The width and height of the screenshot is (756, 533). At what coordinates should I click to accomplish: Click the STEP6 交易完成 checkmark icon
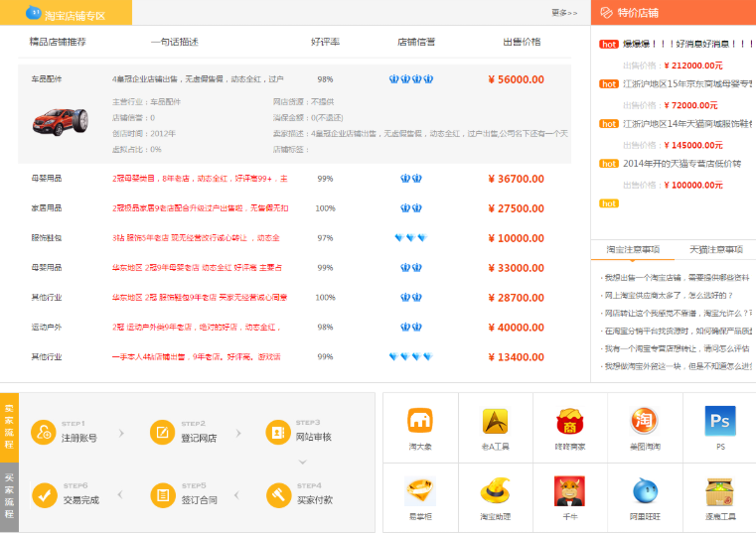(45, 495)
